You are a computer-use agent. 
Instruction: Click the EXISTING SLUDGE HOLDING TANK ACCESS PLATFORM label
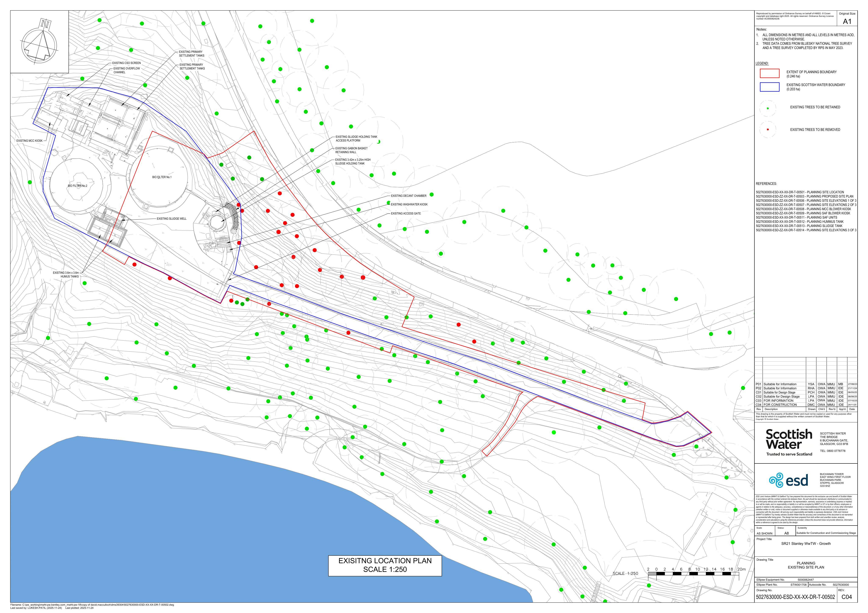click(x=356, y=139)
